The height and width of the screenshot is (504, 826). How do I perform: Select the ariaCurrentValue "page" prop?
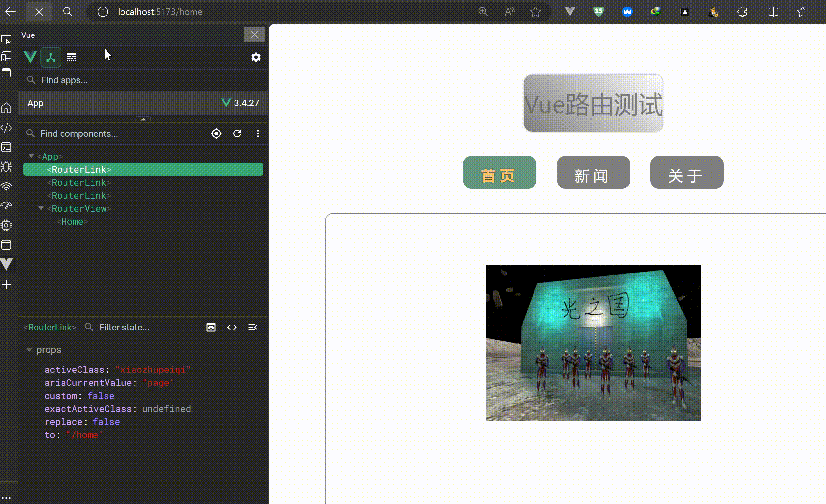(x=109, y=383)
